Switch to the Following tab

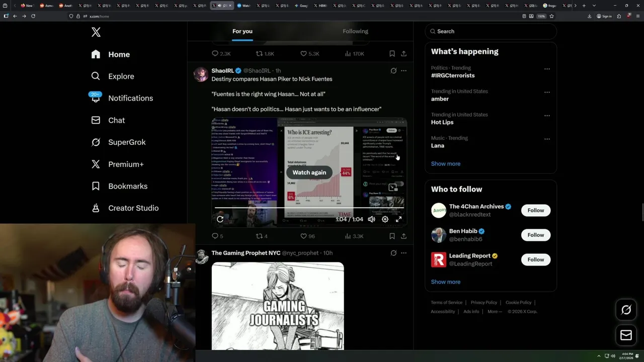356,31
